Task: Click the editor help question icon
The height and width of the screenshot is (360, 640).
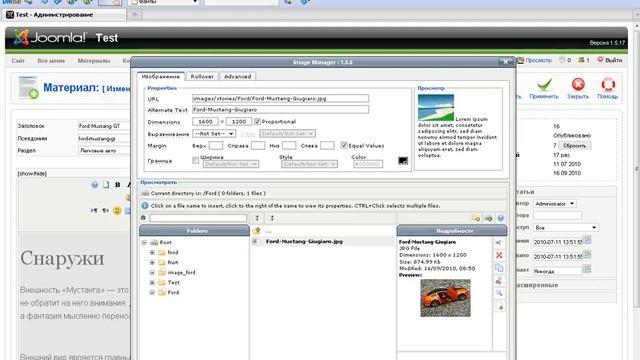Action: pyautogui.click(x=95, y=185)
